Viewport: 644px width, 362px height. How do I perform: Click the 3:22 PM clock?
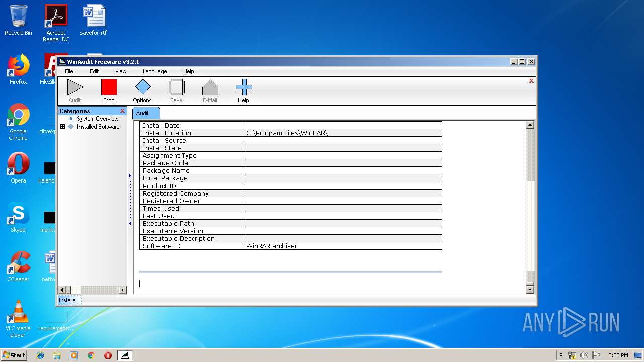618,355
